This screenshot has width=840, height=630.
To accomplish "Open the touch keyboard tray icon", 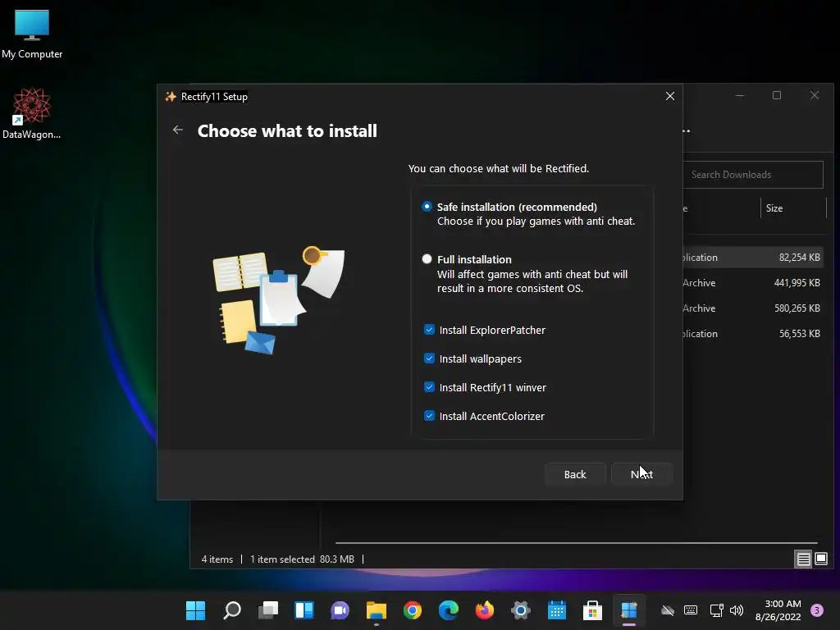I will [x=691, y=610].
